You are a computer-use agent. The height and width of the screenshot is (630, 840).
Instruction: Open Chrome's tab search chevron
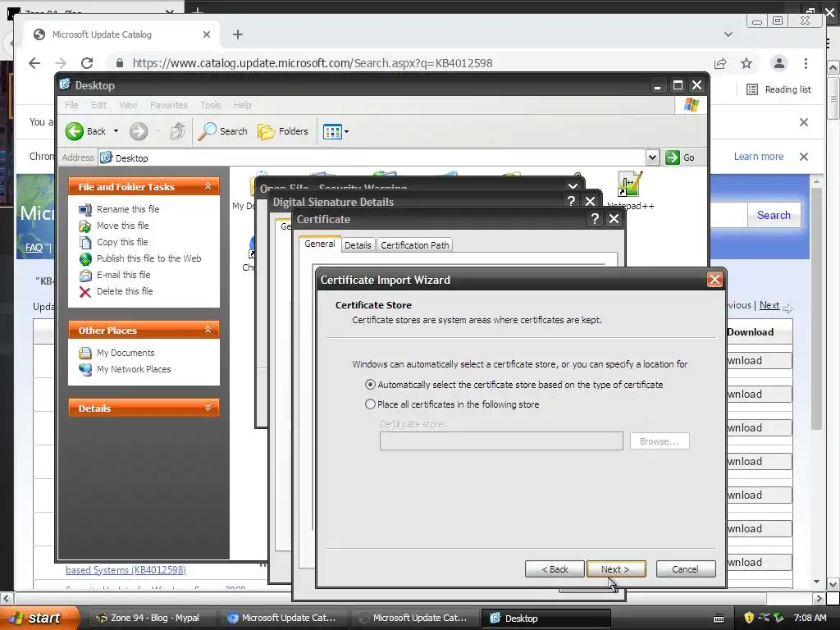[728, 34]
